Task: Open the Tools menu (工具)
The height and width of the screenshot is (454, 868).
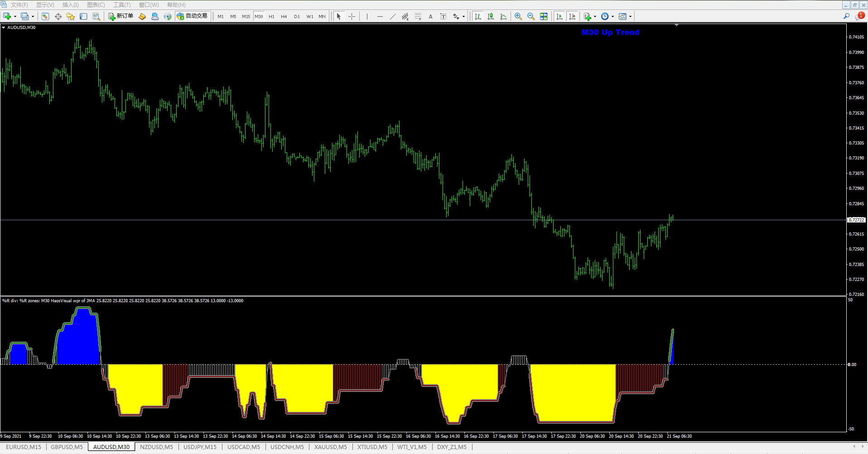Action: point(122,5)
